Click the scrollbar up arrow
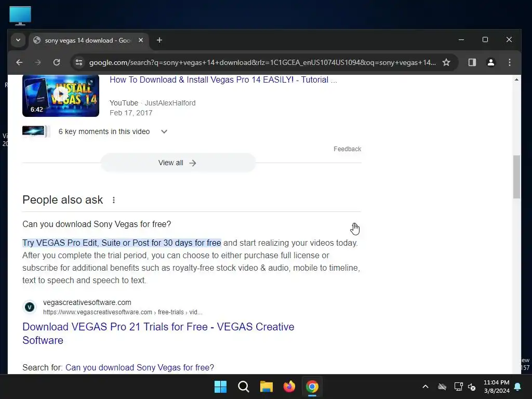The image size is (532, 399). click(x=516, y=79)
